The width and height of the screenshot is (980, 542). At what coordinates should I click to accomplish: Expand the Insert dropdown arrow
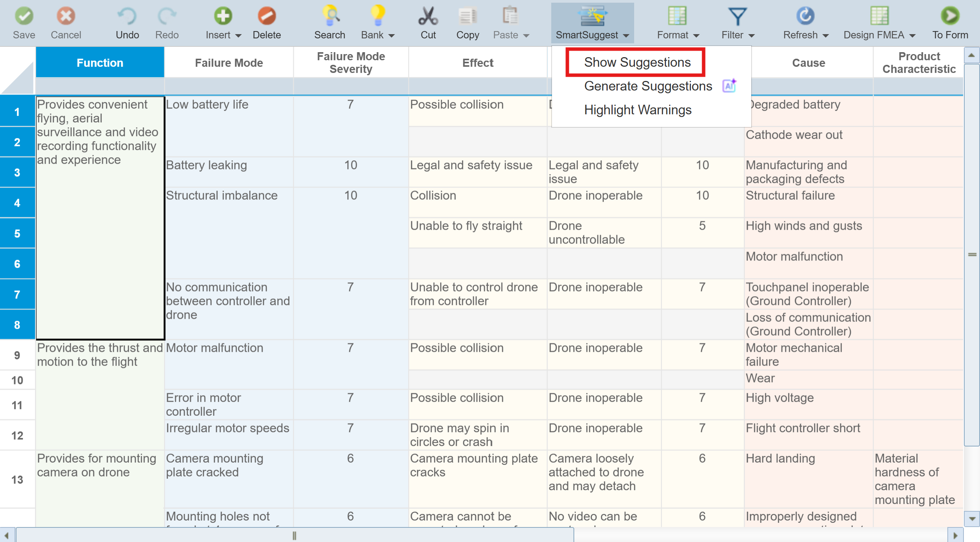[x=238, y=36]
